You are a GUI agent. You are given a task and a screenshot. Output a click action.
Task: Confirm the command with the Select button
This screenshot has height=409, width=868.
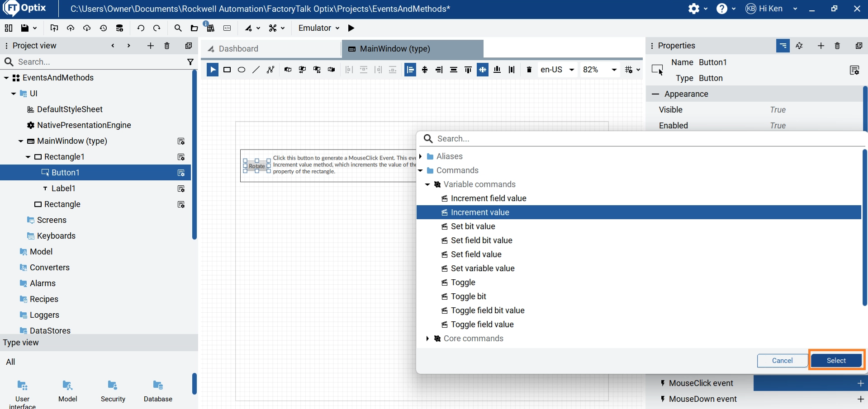click(x=836, y=361)
